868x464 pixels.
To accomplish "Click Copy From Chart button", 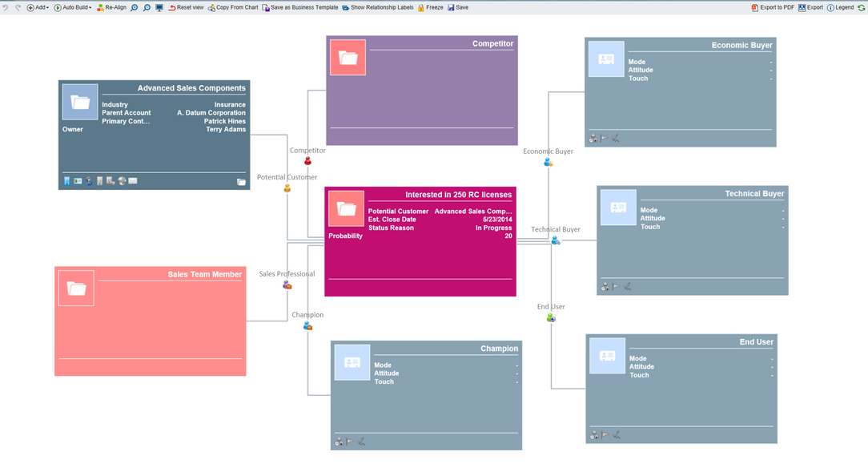I will [x=233, y=7].
